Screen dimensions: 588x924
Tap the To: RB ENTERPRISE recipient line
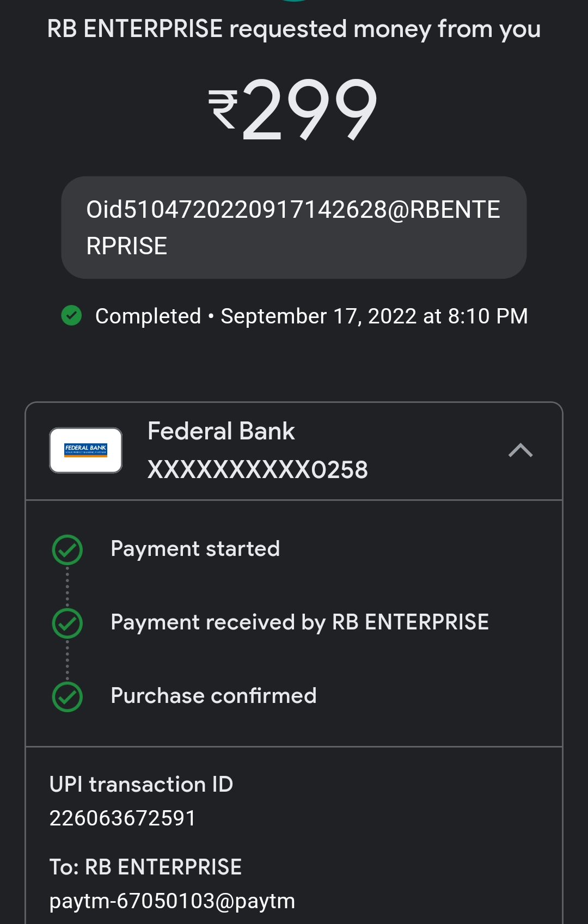point(145,867)
